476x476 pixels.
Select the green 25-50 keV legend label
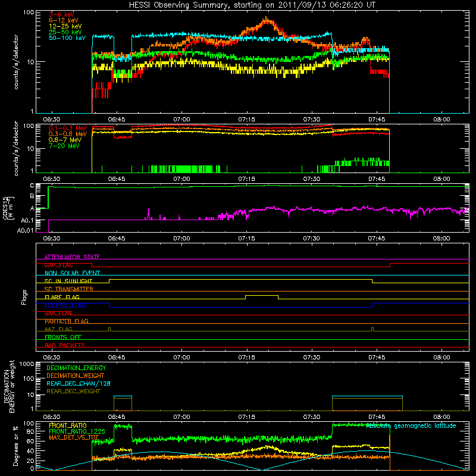tap(65, 32)
